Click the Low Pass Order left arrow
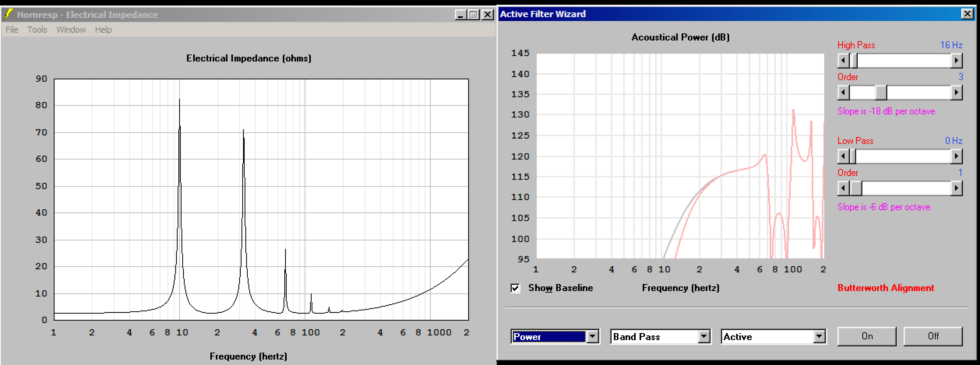Screen dimensions: 980x365 [x=843, y=188]
